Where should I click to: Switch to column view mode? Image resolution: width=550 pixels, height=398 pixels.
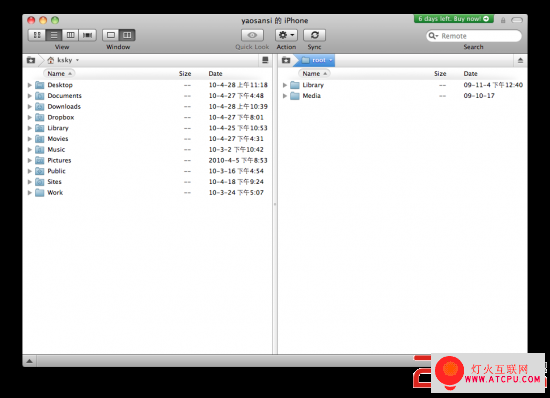tap(71, 35)
